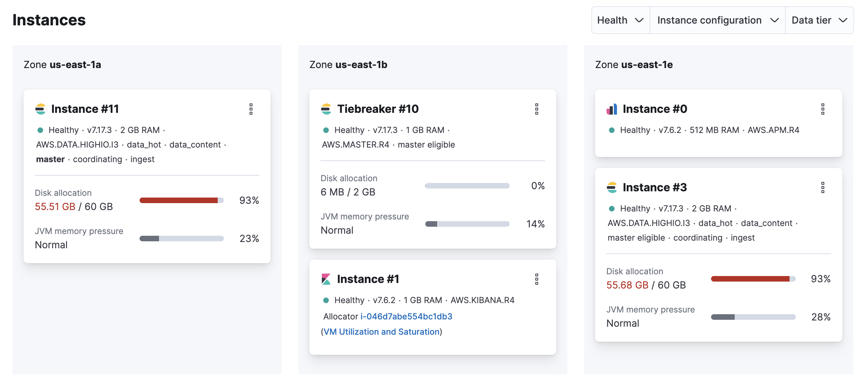This screenshot has width=868, height=384.
Task: Open allocator i-046d7abe554bc1db3
Action: (x=406, y=316)
